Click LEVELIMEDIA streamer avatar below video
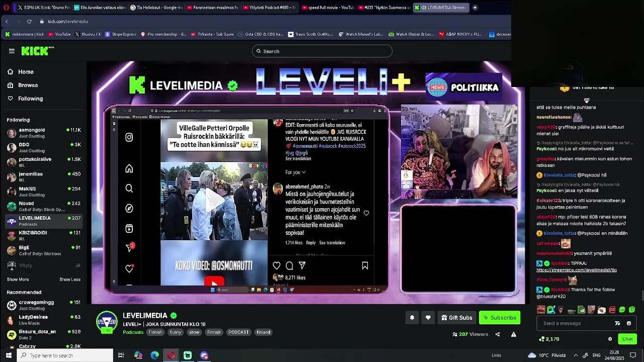The image size is (644, 362). click(x=107, y=322)
